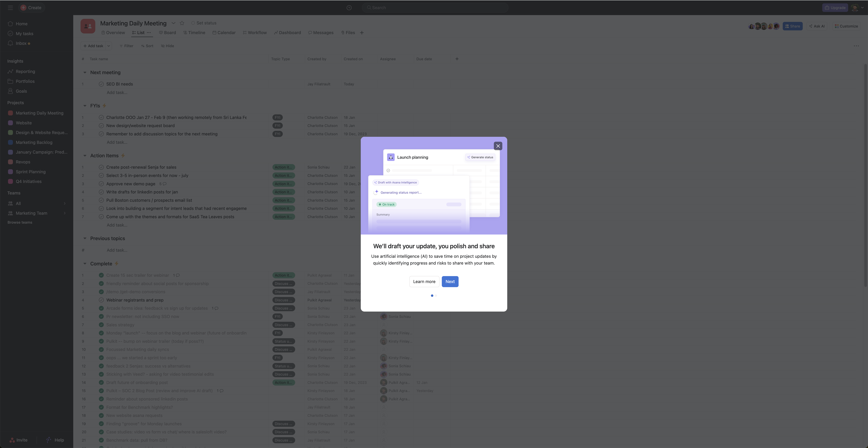
Task: Open the user profile avatar menu
Action: coord(857,7)
